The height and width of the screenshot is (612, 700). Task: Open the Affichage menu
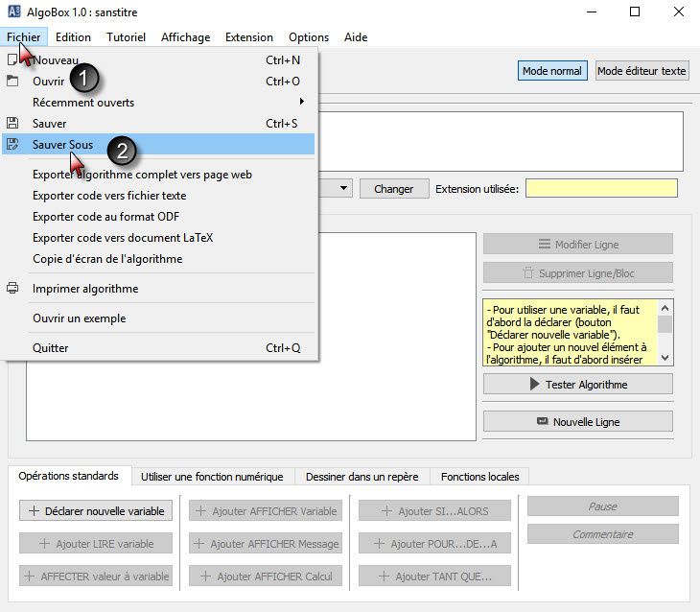point(185,37)
